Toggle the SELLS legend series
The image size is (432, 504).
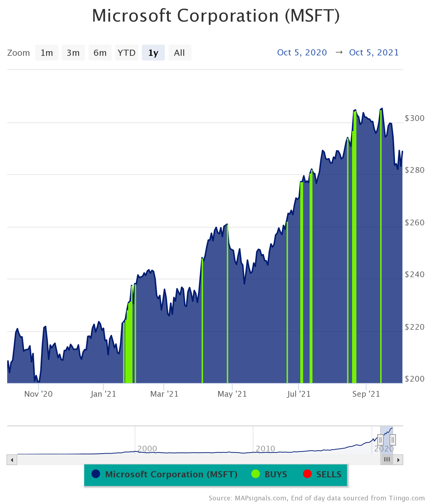tap(322, 474)
